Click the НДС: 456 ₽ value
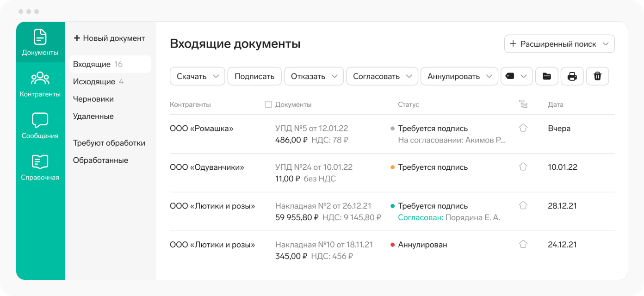This screenshot has height=296, width=644. click(332, 256)
